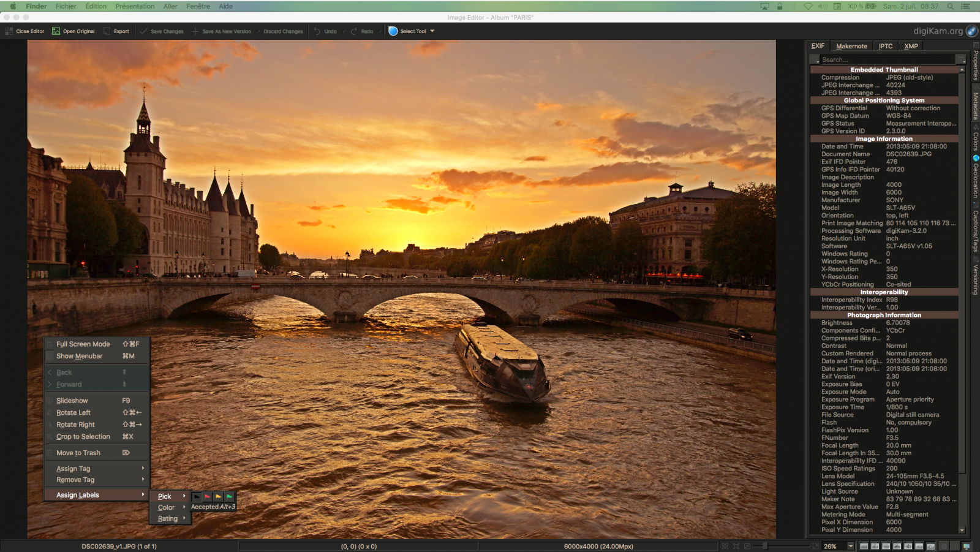This screenshot has width=980, height=552.
Task: Click the digiKam.org globe logo
Action: coord(971,29)
